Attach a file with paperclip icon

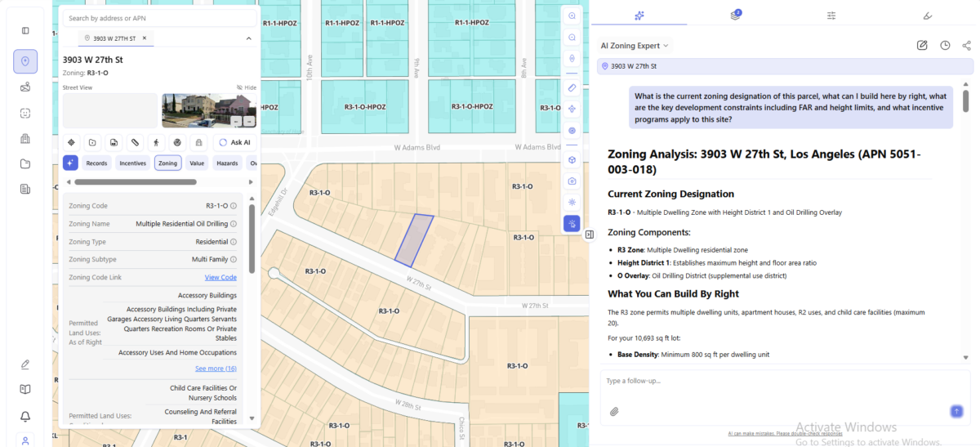[x=614, y=411]
